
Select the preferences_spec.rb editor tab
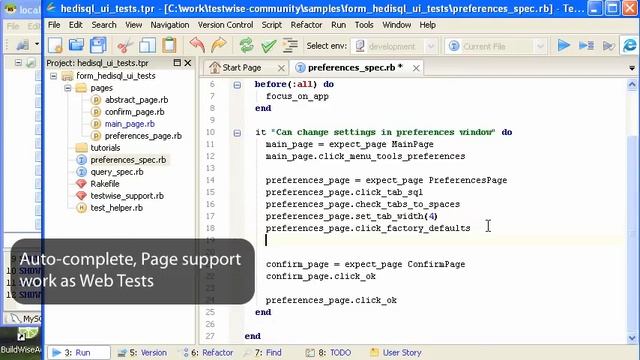354,68
